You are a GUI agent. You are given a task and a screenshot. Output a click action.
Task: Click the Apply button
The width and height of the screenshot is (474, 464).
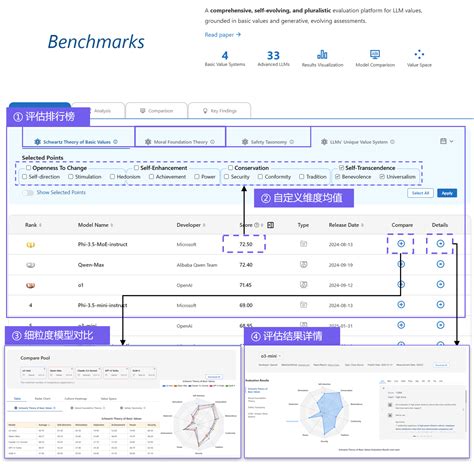[x=447, y=193]
